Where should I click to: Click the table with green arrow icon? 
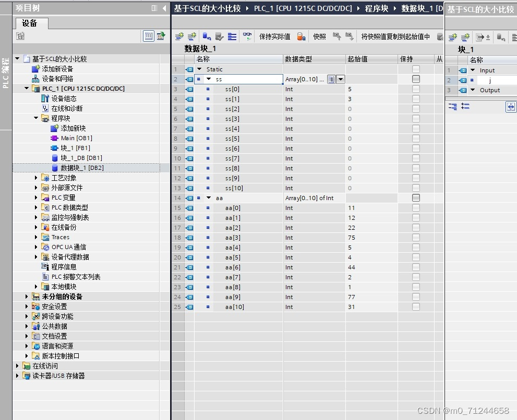point(161,35)
